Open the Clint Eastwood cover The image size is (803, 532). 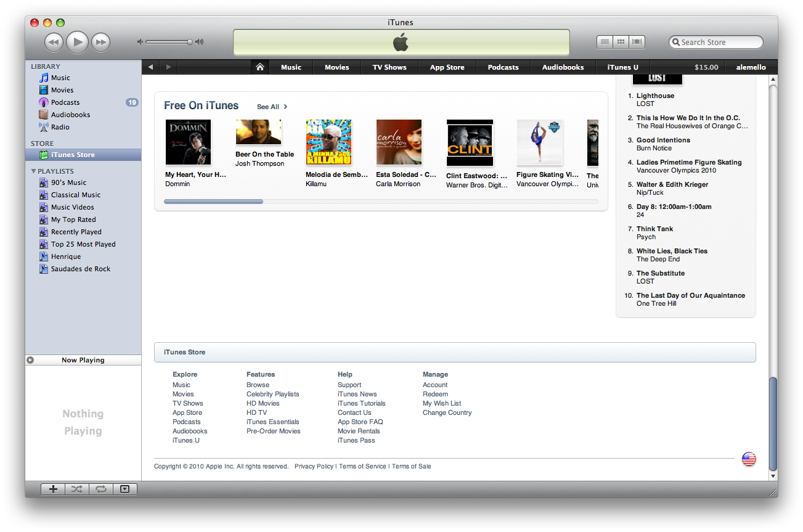click(470, 143)
